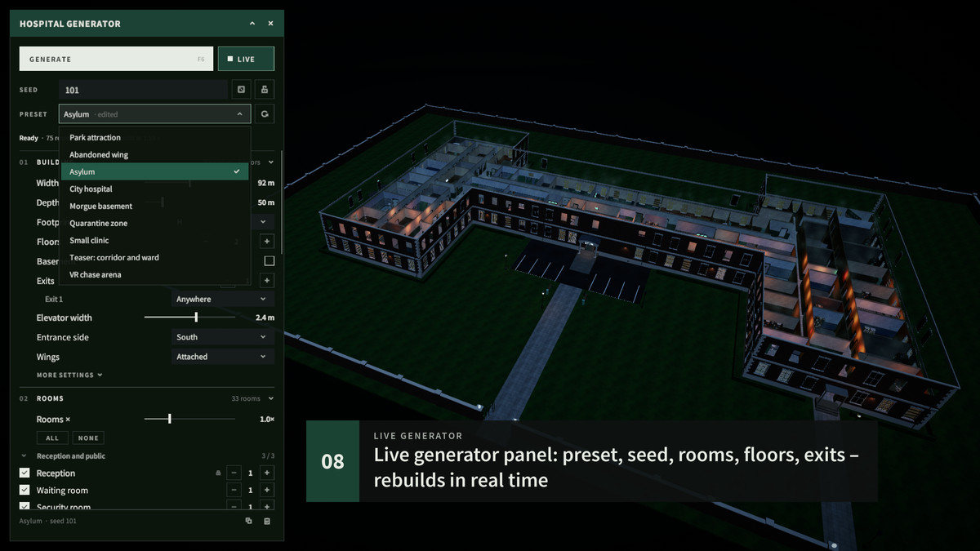Click the 50 m depth value
This screenshot has height=551, width=980.
(x=266, y=202)
